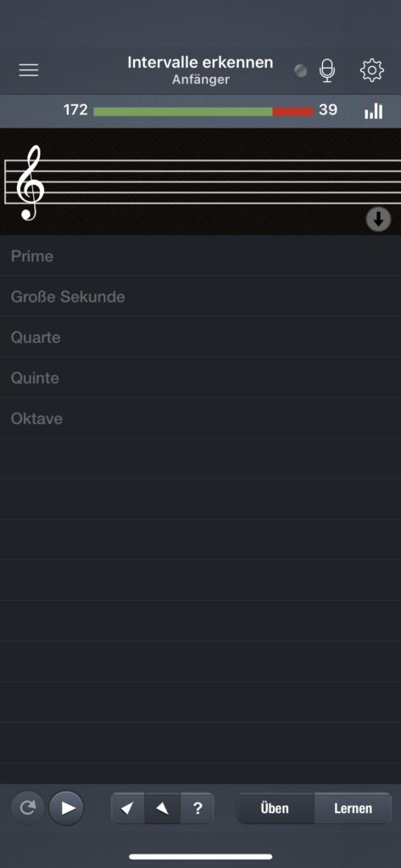Open Intervalle erkennen Anfänger level title
401x868 pixels.
coord(200,70)
